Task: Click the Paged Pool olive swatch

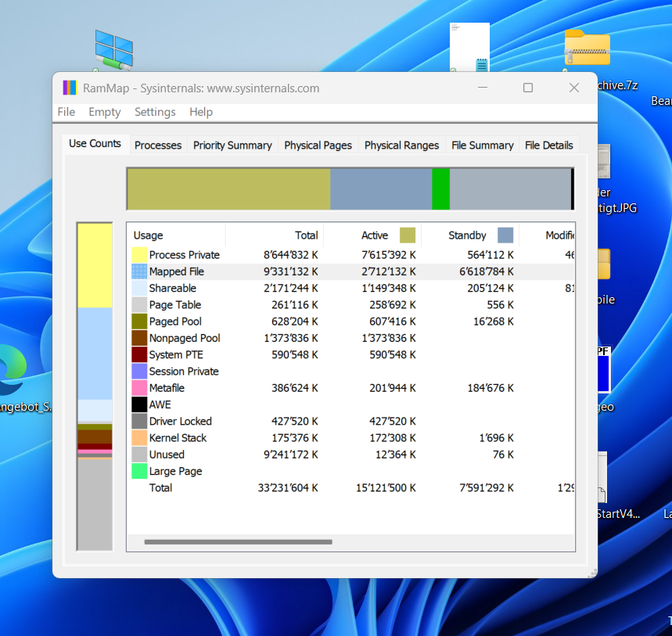Action: (139, 322)
